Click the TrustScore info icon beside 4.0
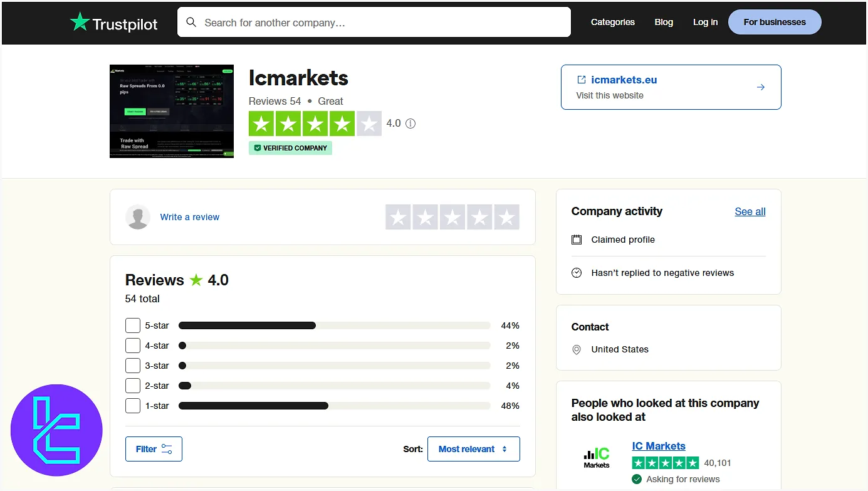This screenshot has height=491, width=868. pos(410,124)
